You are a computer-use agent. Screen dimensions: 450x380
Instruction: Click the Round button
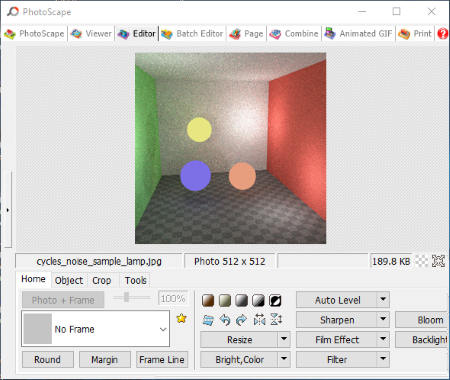(48, 360)
